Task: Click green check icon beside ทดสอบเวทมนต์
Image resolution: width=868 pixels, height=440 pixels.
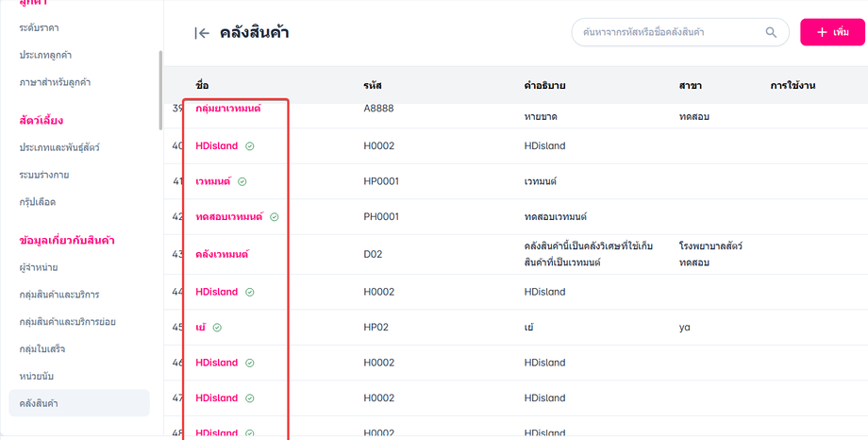Action: tap(275, 217)
